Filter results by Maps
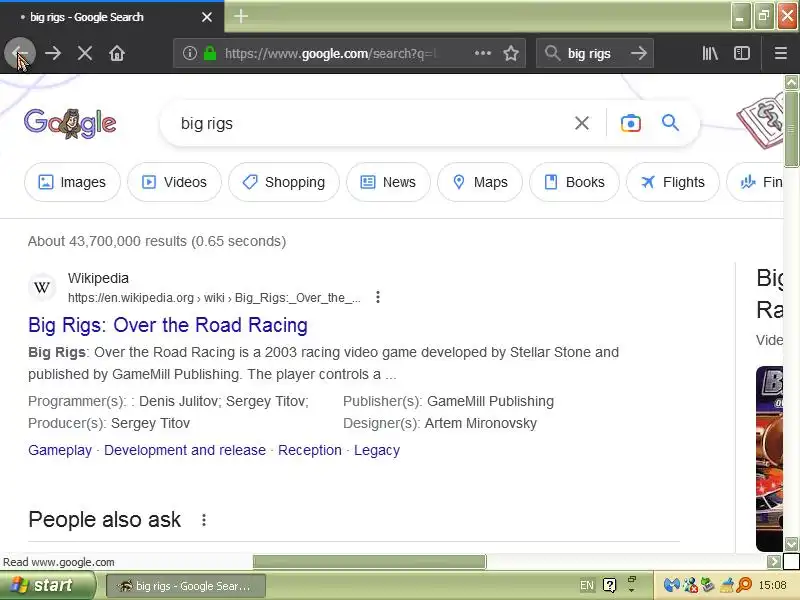This screenshot has width=800, height=600. (x=480, y=182)
